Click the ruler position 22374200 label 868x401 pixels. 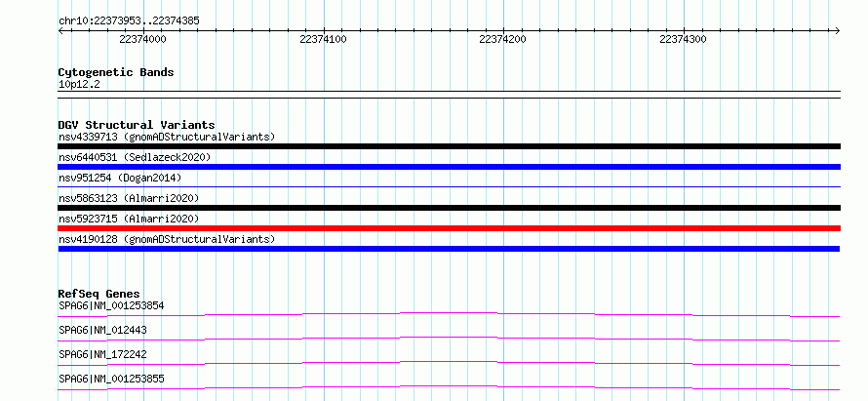tap(502, 39)
